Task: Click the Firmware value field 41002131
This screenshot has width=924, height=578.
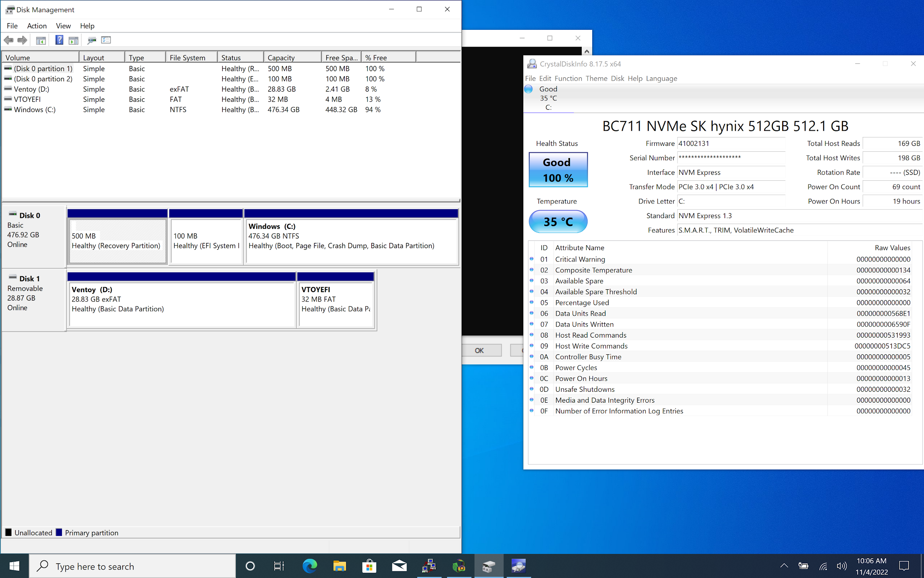Action: [x=731, y=143]
